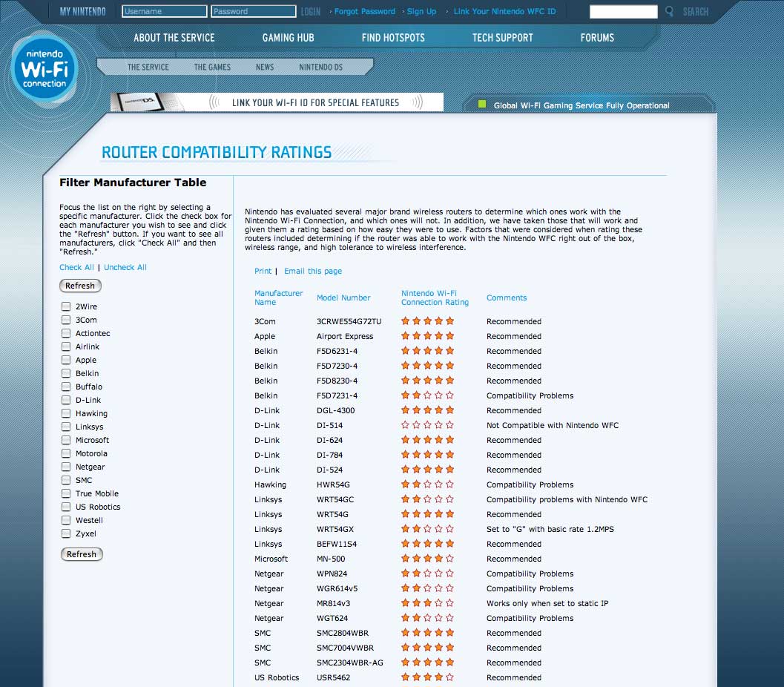Click the SMC2304WBR-AG model cell
784x687 pixels.
350,663
